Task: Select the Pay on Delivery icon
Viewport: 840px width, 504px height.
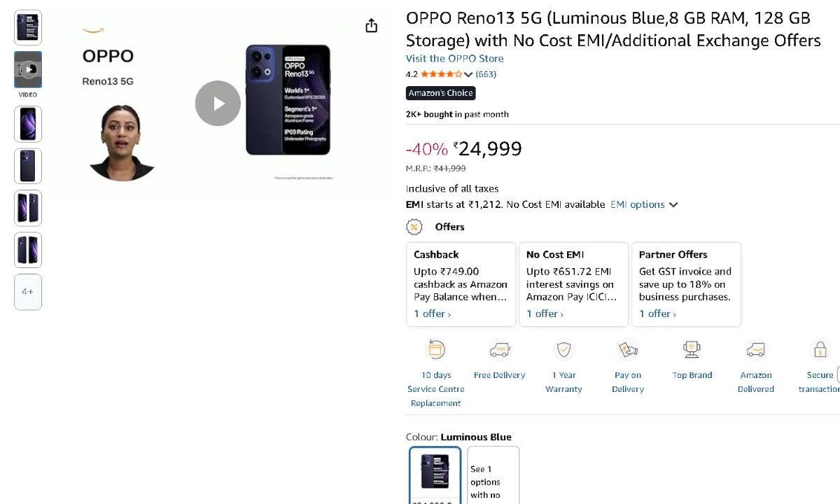Action: click(627, 349)
